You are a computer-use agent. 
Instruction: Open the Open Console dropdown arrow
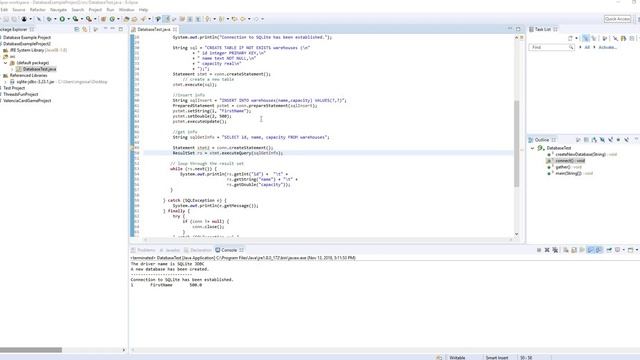point(637,250)
